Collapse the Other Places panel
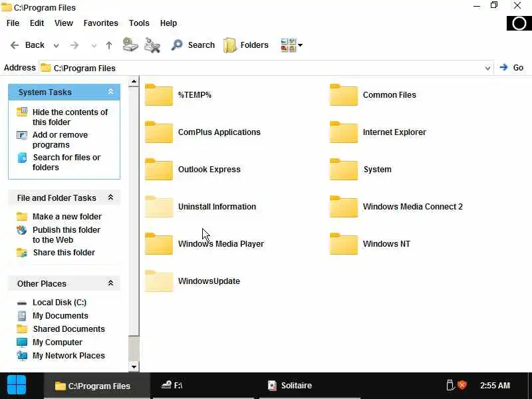 (x=110, y=283)
